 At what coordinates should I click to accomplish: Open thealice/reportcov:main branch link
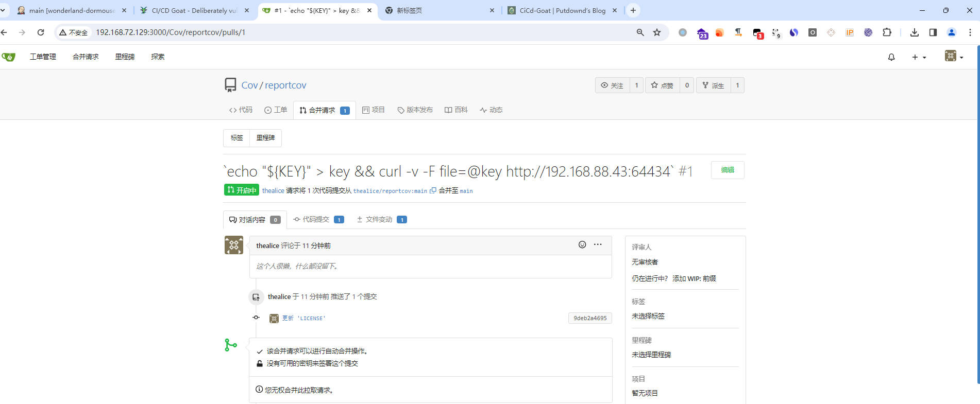click(x=390, y=191)
